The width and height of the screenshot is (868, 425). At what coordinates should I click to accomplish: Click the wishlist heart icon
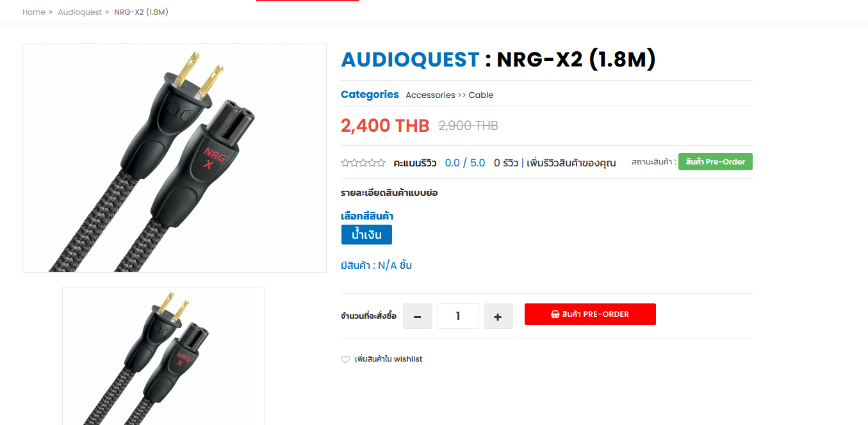point(345,360)
